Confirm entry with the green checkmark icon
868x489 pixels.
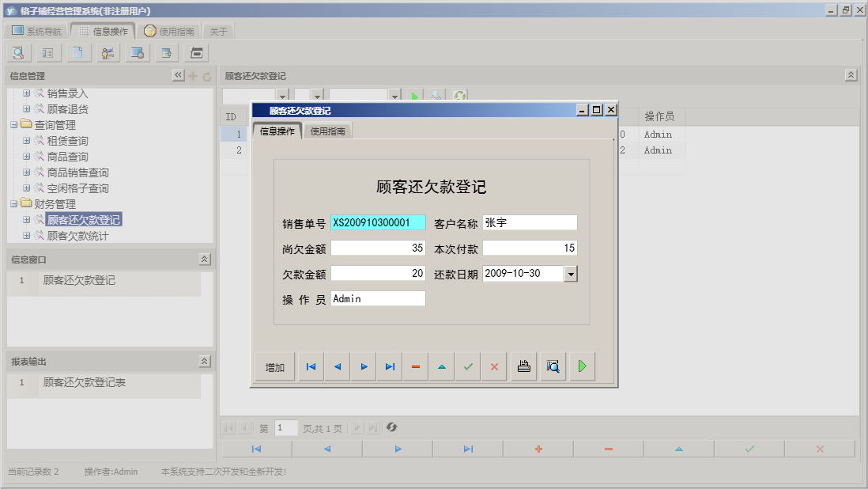(467, 366)
